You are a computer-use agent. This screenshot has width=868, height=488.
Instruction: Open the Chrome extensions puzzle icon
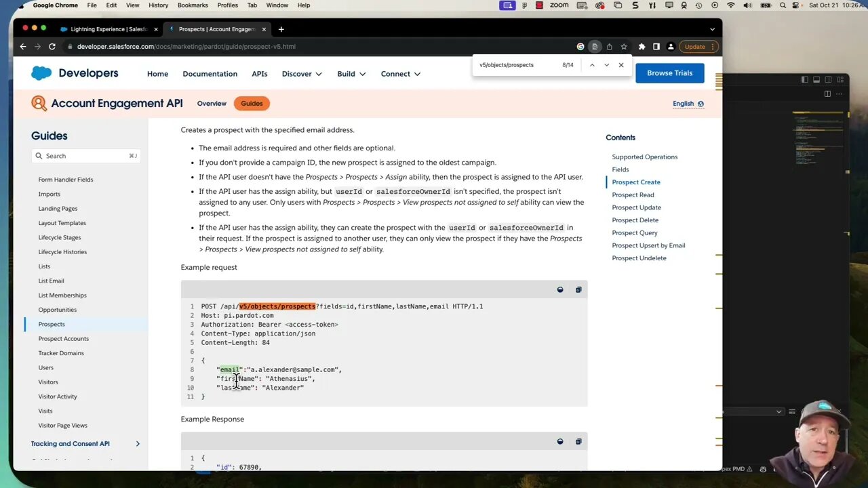pos(642,47)
